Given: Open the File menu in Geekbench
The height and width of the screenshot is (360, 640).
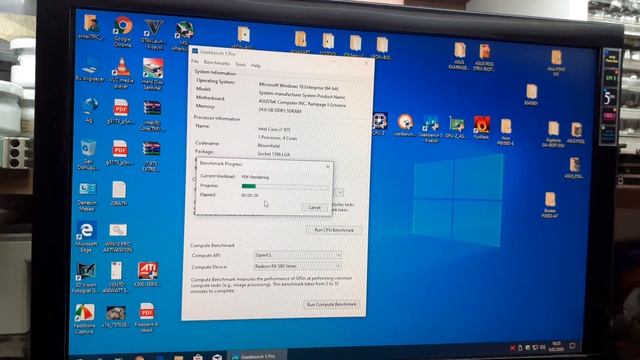Looking at the screenshot, I should [x=195, y=61].
